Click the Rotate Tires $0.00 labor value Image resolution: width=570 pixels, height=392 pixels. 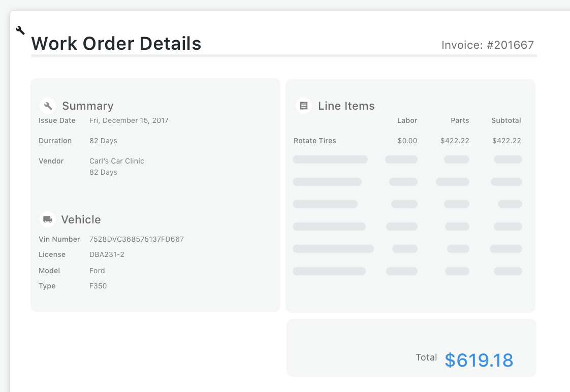point(407,141)
